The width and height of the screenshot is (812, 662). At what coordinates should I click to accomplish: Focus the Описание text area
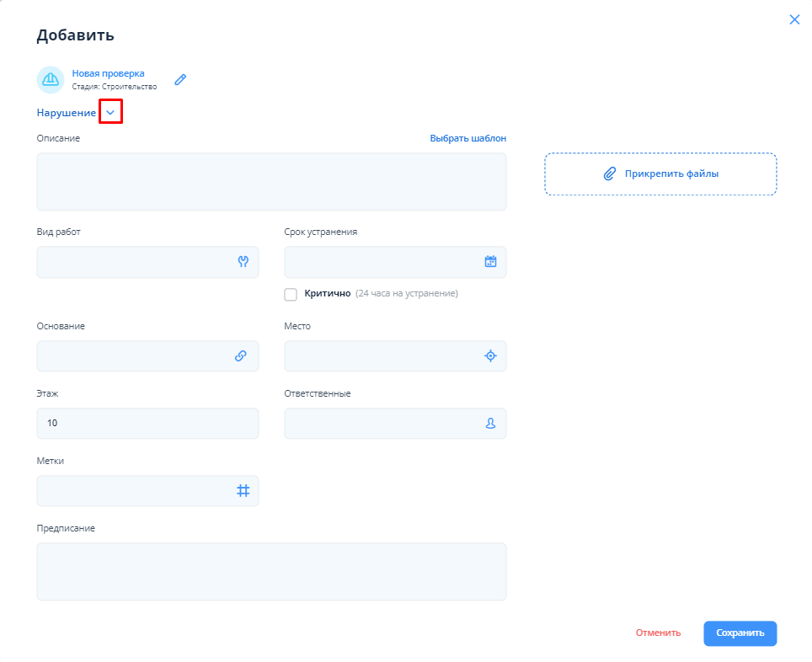(x=271, y=182)
